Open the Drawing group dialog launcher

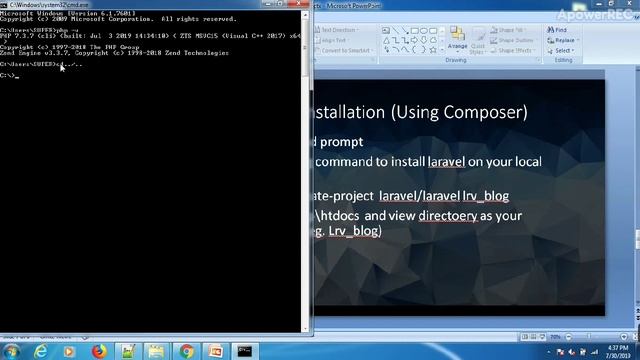[538, 60]
